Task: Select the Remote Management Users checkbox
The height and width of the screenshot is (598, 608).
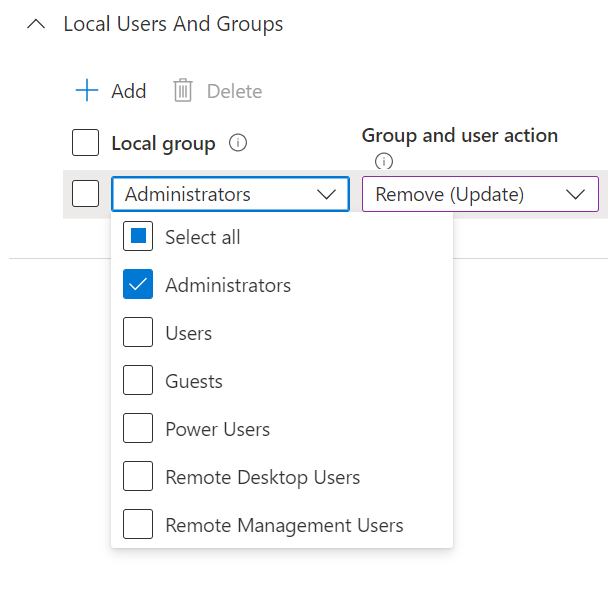Action: (138, 525)
